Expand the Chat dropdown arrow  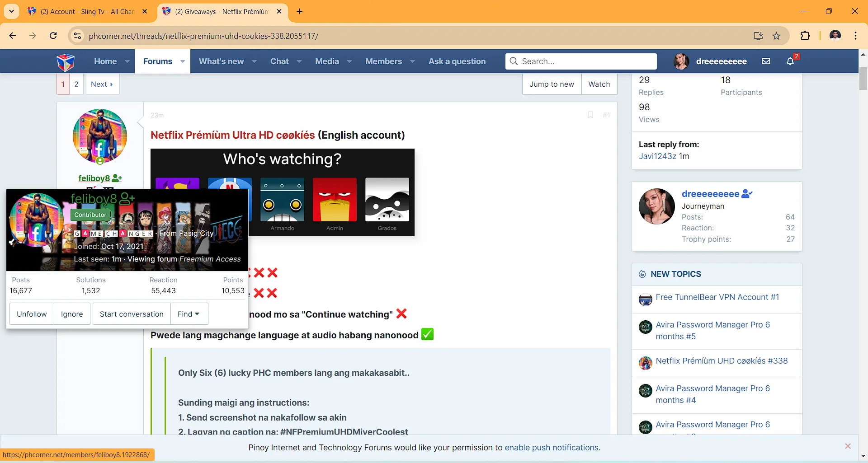[299, 61]
